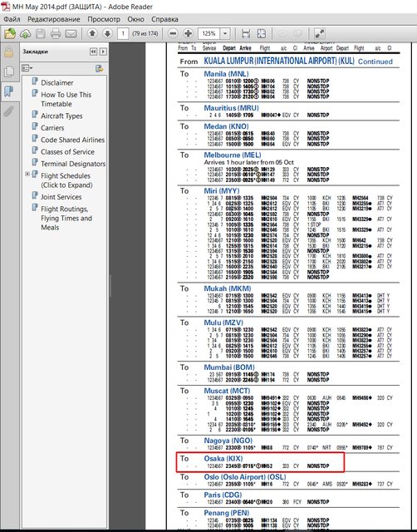The image size is (417, 532).
Task: Click the Osaka (KIX) destination heading
Action: pos(223,458)
